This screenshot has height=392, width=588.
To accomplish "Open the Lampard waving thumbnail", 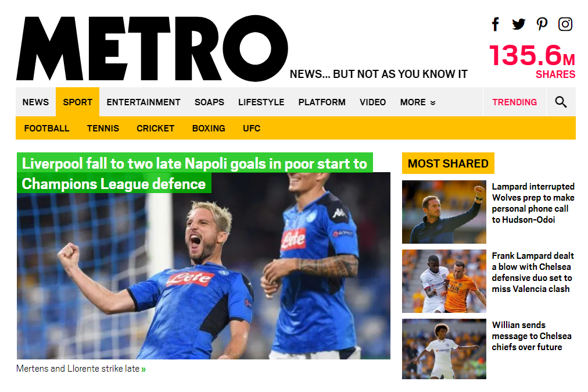I will click(444, 212).
